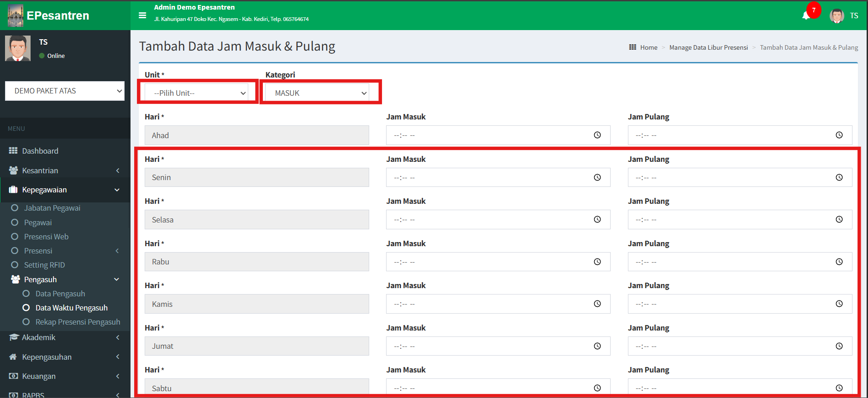Open Data Waktu Pengasuh item

click(x=71, y=308)
